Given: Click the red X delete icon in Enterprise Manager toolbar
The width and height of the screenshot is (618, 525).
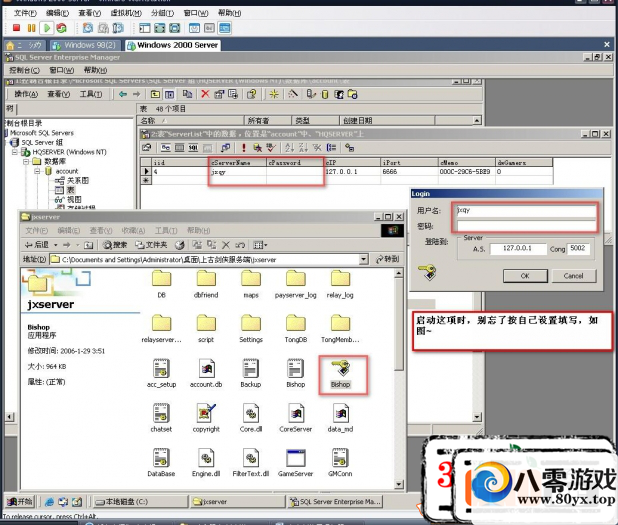Looking at the screenshot, I should click(205, 94).
